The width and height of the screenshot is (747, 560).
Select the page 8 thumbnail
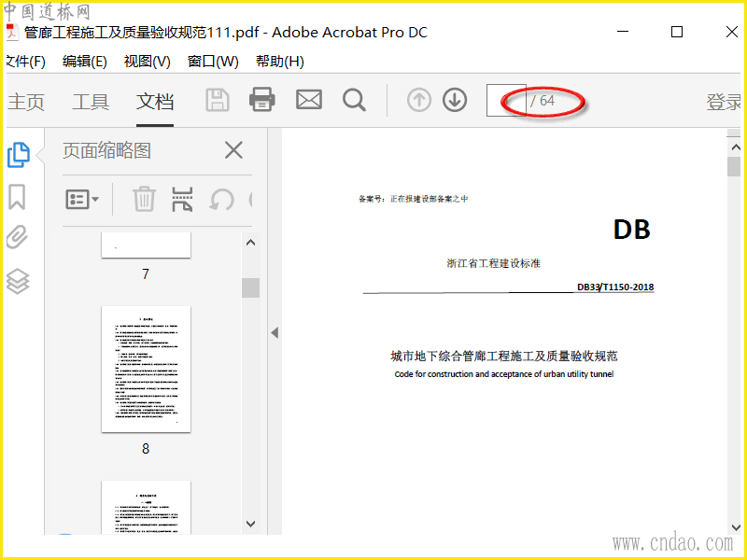coord(146,369)
